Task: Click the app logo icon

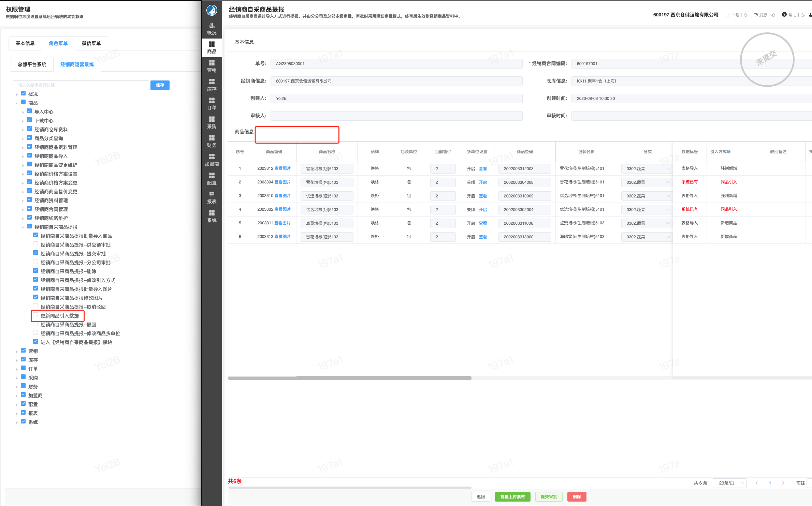Action: click(x=212, y=10)
